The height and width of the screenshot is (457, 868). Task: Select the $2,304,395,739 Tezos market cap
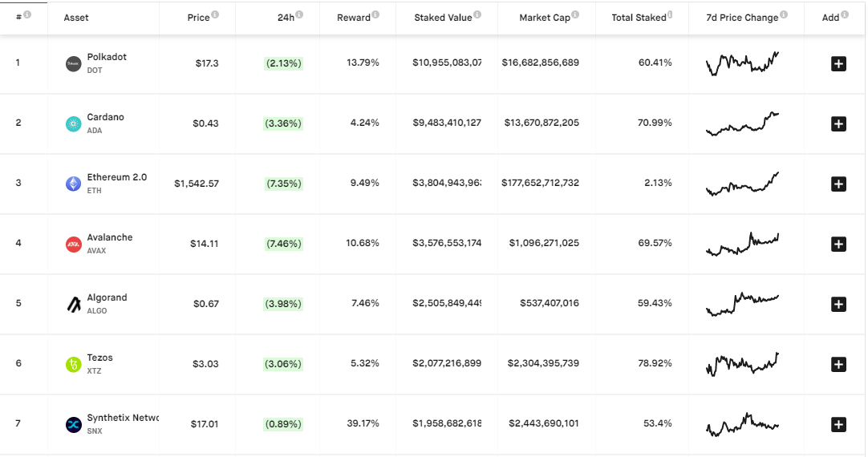pyautogui.click(x=543, y=363)
